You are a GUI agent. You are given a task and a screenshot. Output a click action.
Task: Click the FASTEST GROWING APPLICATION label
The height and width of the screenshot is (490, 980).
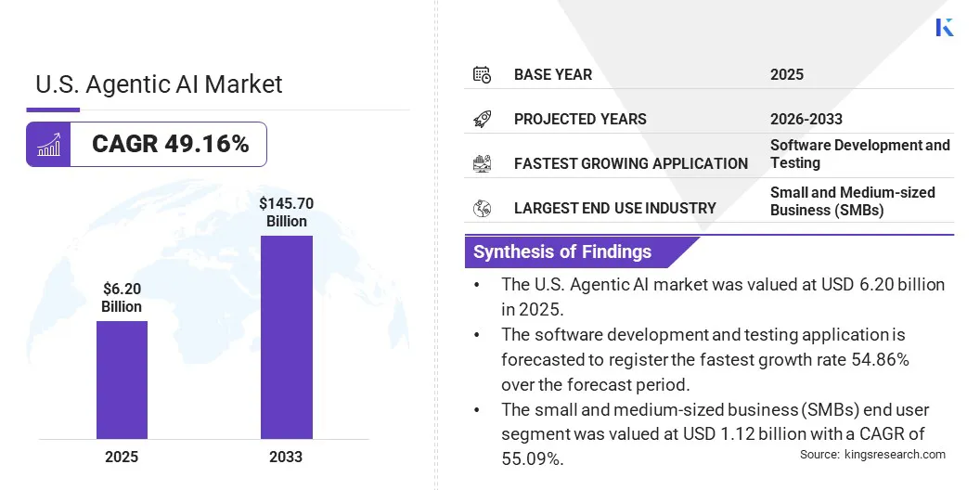pos(631,163)
